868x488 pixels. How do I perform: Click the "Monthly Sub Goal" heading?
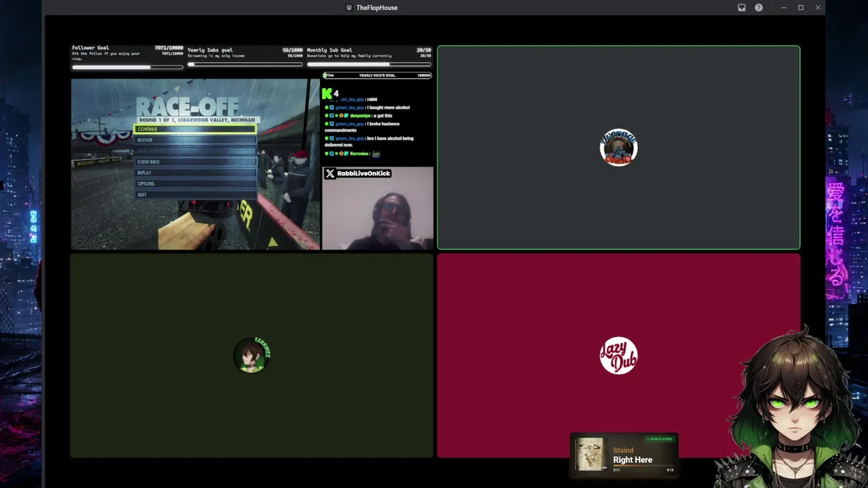pos(330,50)
